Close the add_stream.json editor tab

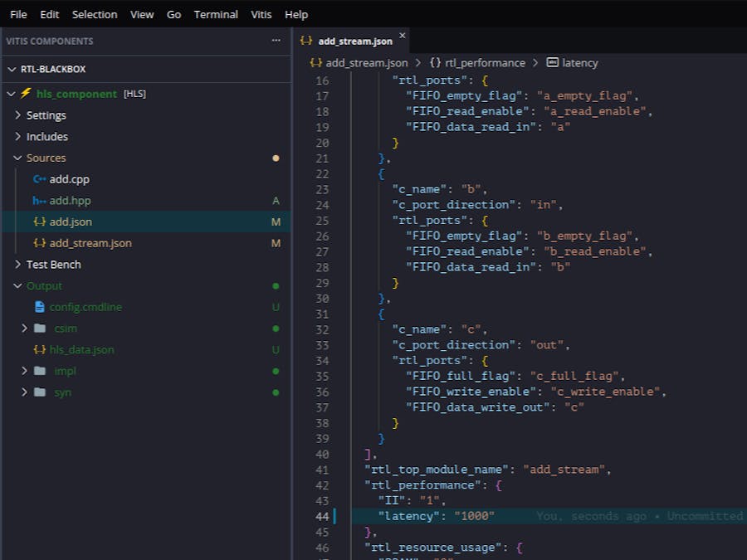(403, 36)
